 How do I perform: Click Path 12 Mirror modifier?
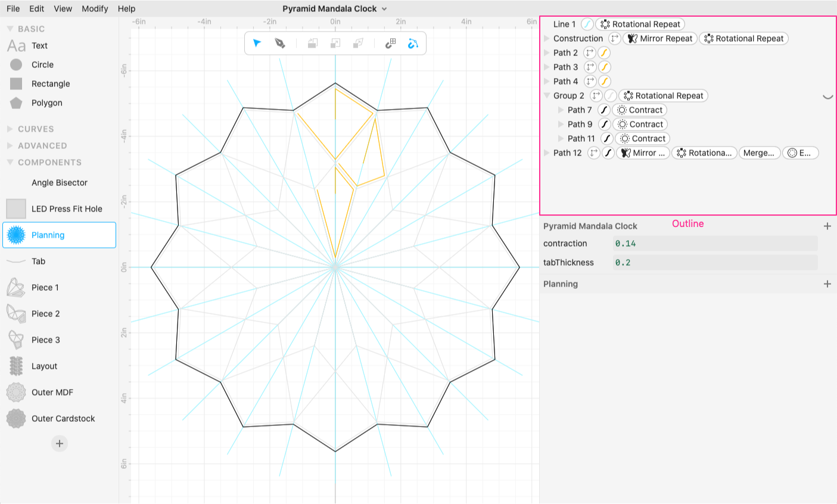[x=643, y=153]
